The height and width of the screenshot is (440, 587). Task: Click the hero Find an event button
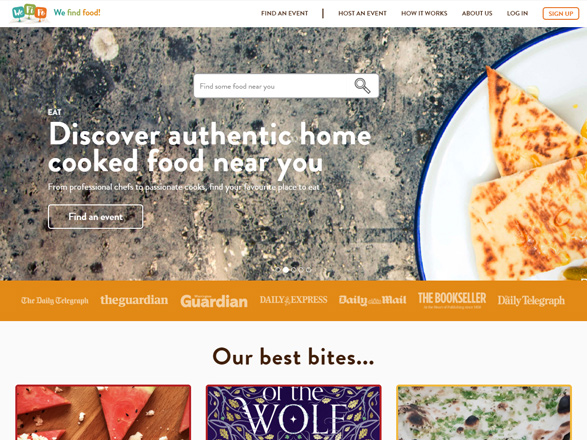[x=95, y=216]
